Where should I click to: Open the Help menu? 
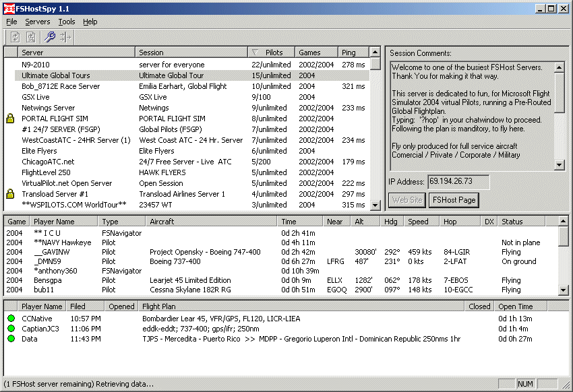click(x=90, y=22)
